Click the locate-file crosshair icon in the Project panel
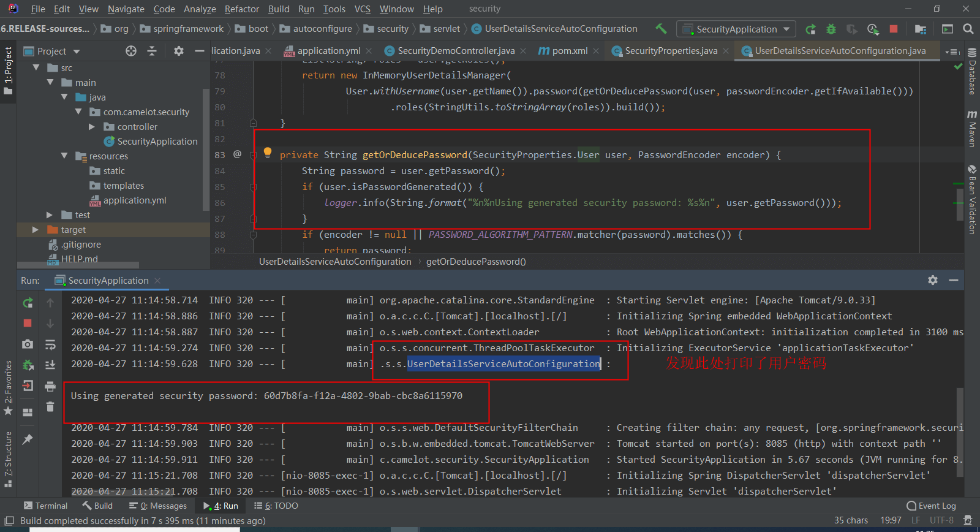The height and width of the screenshot is (532, 980). point(131,51)
